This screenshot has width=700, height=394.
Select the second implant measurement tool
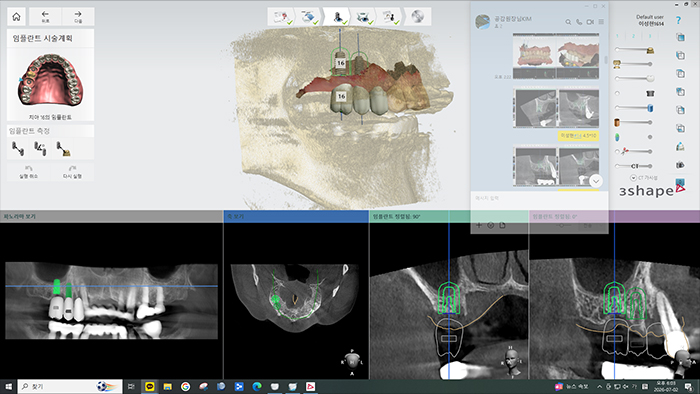coord(40,148)
